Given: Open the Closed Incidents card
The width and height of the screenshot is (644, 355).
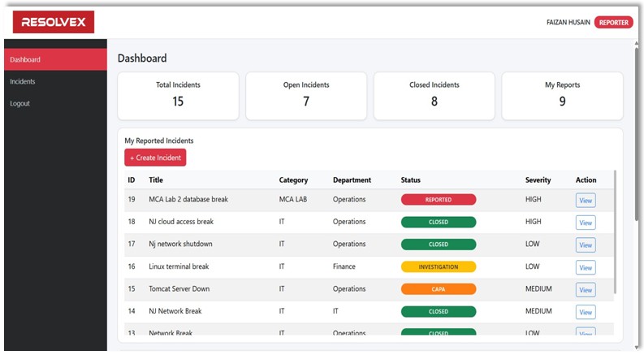Looking at the screenshot, I should (x=434, y=96).
